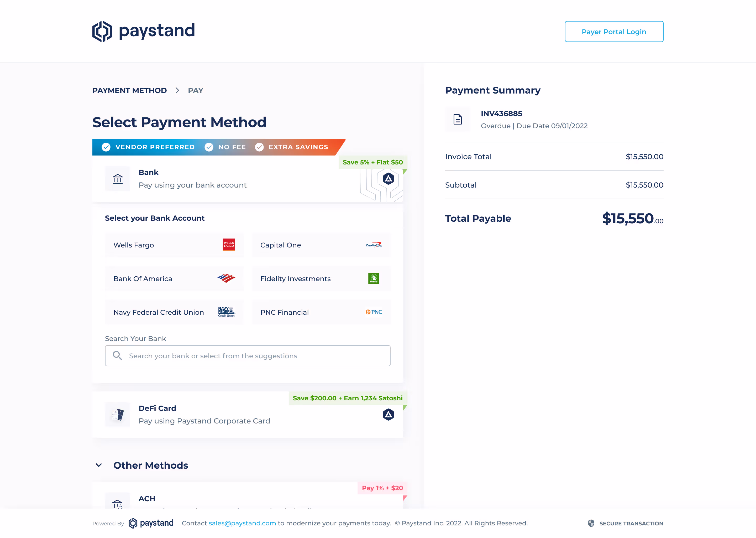Screen dimensions: 756x538
Task: Select Capital One bank
Action: [x=321, y=245]
